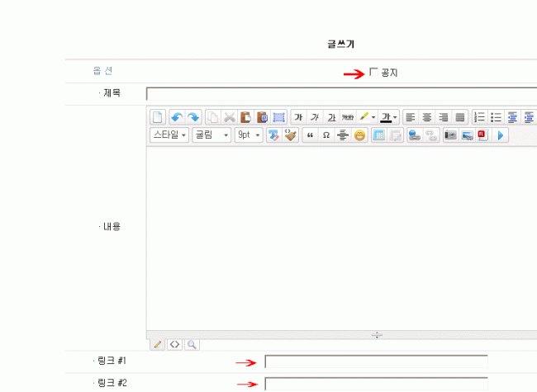The image size is (537, 392).
Task: Click the remove formatting eraser icon
Action: pos(274,135)
